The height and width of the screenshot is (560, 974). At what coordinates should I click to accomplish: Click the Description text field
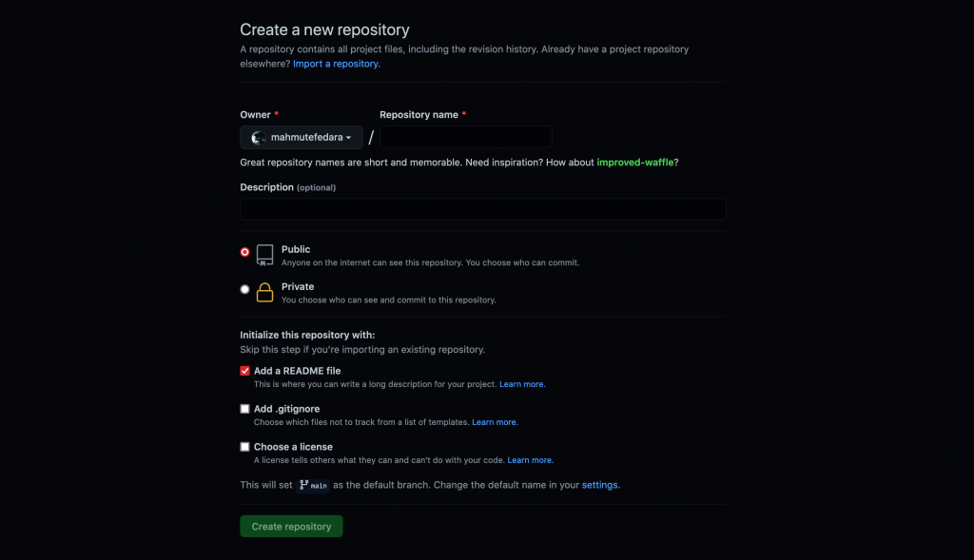pos(482,209)
